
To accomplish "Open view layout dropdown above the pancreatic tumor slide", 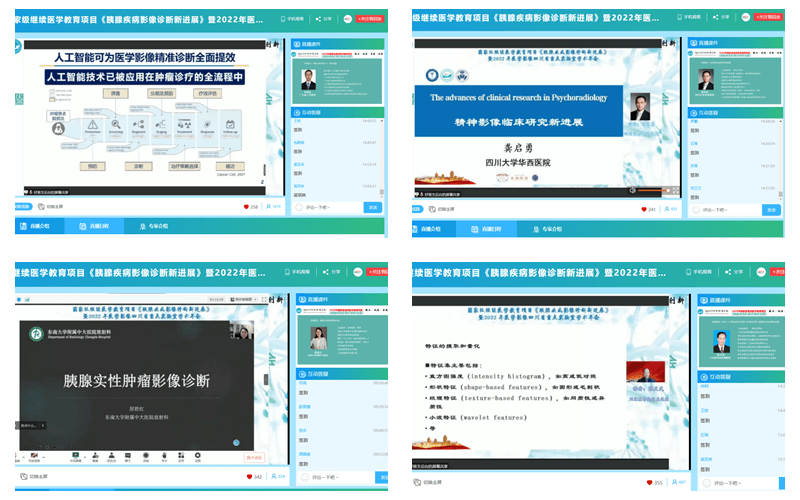I will pyautogui.click(x=244, y=299).
